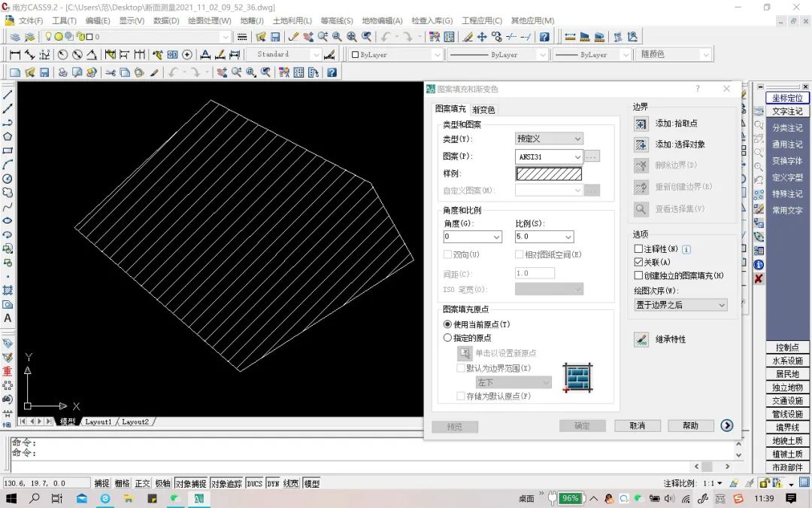Open Windows taskbar search
This screenshot has height=508, width=812.
point(34,498)
